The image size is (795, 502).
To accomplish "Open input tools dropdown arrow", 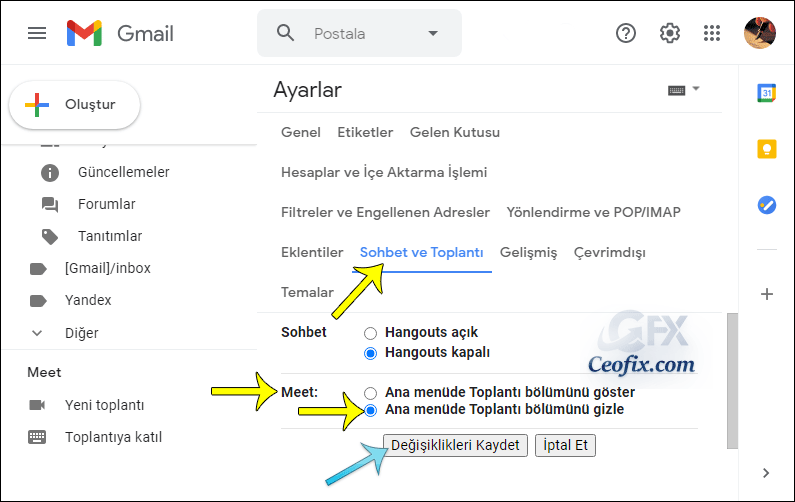I will click(696, 88).
